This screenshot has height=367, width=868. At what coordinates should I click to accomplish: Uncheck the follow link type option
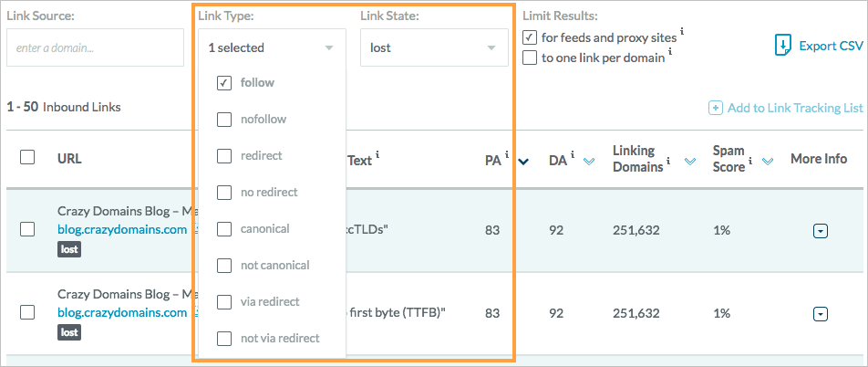[x=224, y=83]
